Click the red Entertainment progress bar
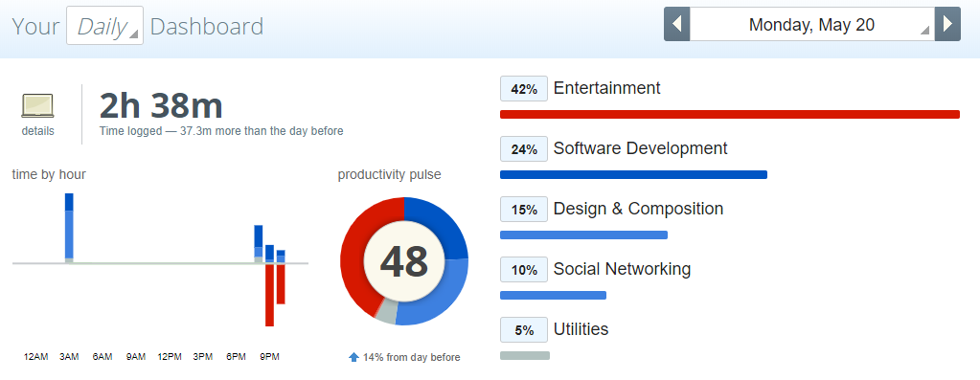Screen dimensions: 980x380 click(x=729, y=114)
